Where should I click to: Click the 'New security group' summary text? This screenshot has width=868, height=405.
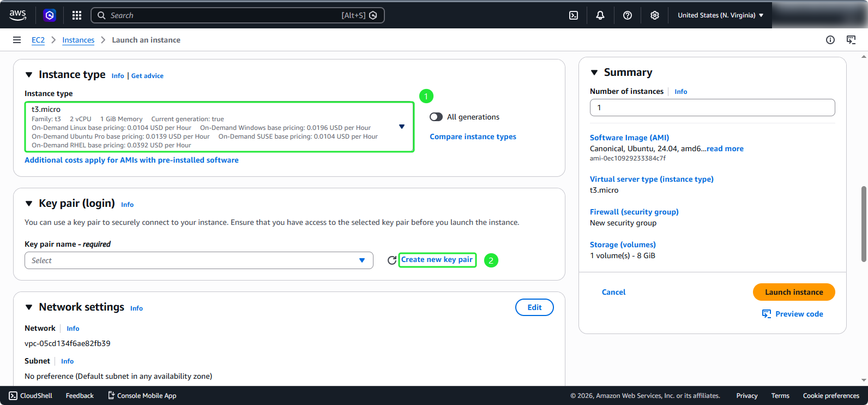click(623, 223)
